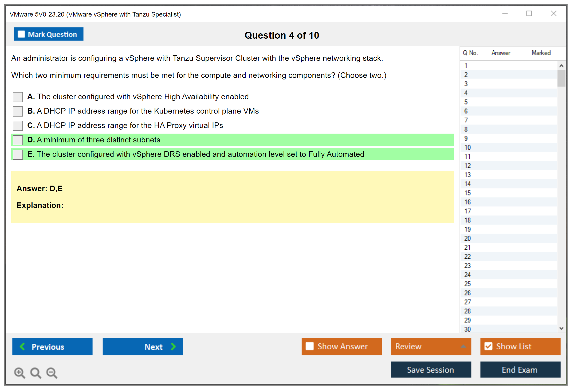
Task: Click the End Exam button
Action: [520, 370]
